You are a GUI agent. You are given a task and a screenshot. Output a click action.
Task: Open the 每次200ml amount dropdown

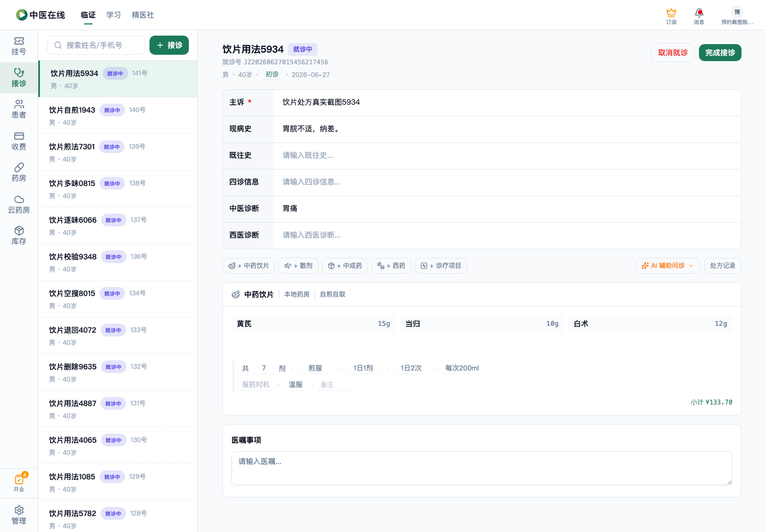(x=462, y=368)
